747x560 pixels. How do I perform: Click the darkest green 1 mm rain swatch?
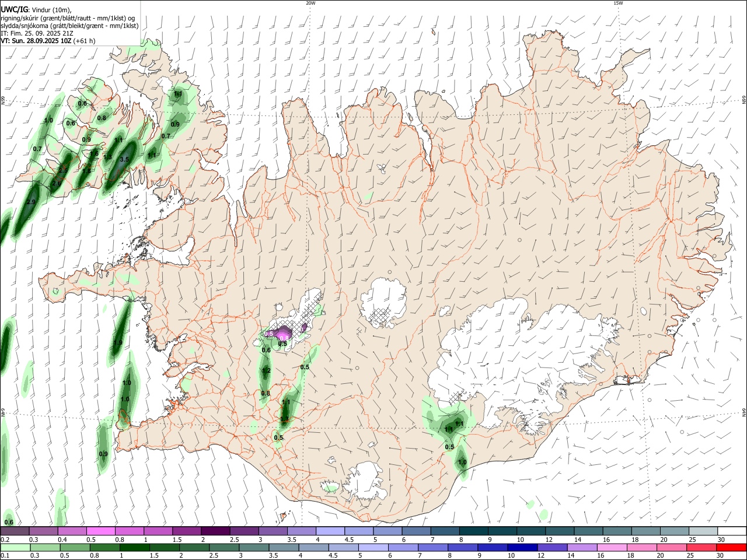(x=134, y=547)
